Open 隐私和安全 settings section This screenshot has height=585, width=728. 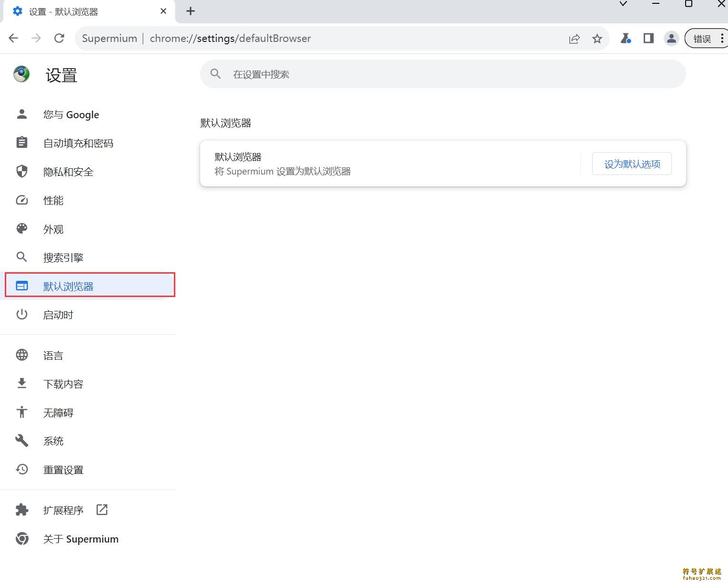click(x=88, y=172)
